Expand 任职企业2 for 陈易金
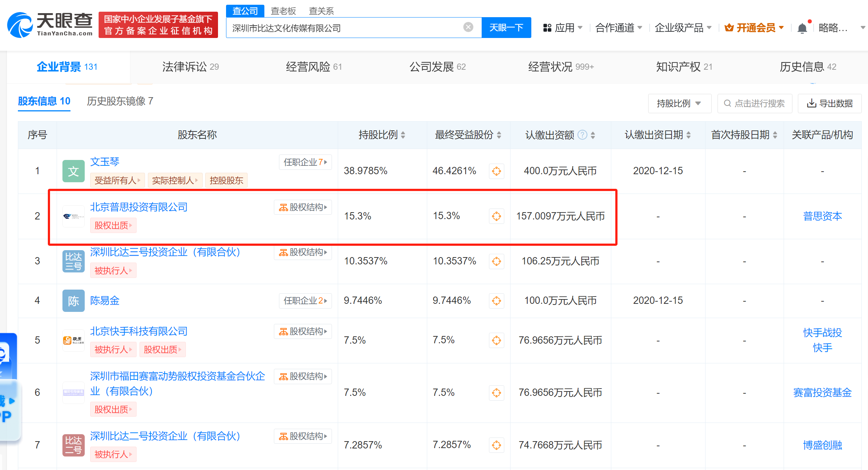The image size is (868, 470). coord(305,301)
